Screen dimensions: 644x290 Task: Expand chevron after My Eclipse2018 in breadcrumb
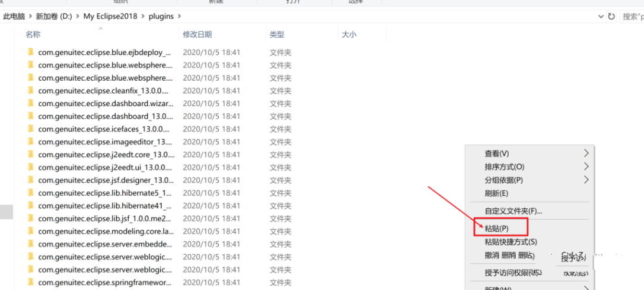(x=144, y=17)
